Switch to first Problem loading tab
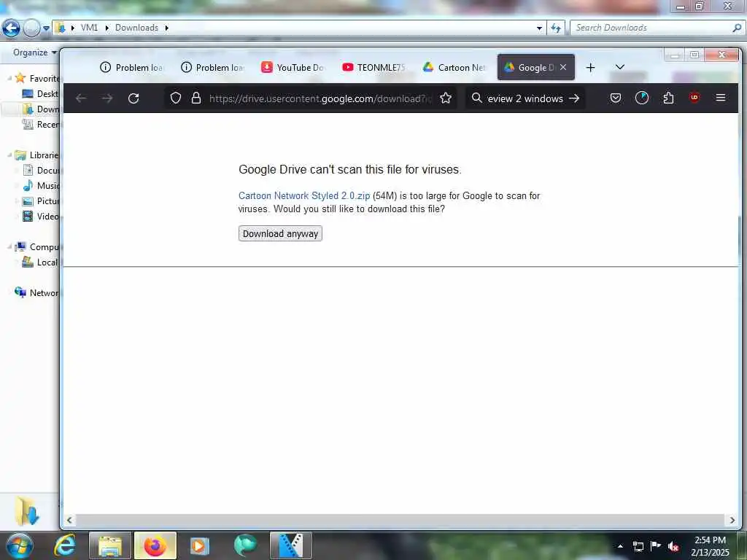This screenshot has width=747, height=560. coord(132,68)
